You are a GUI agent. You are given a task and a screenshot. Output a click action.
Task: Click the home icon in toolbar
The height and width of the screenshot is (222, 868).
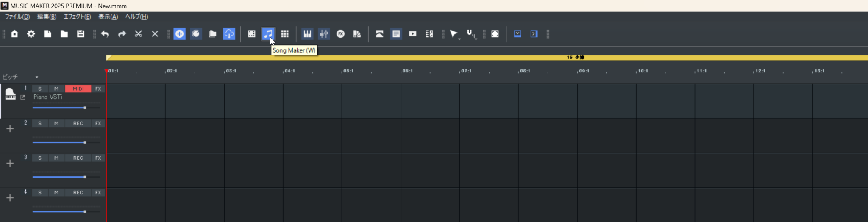(x=14, y=34)
